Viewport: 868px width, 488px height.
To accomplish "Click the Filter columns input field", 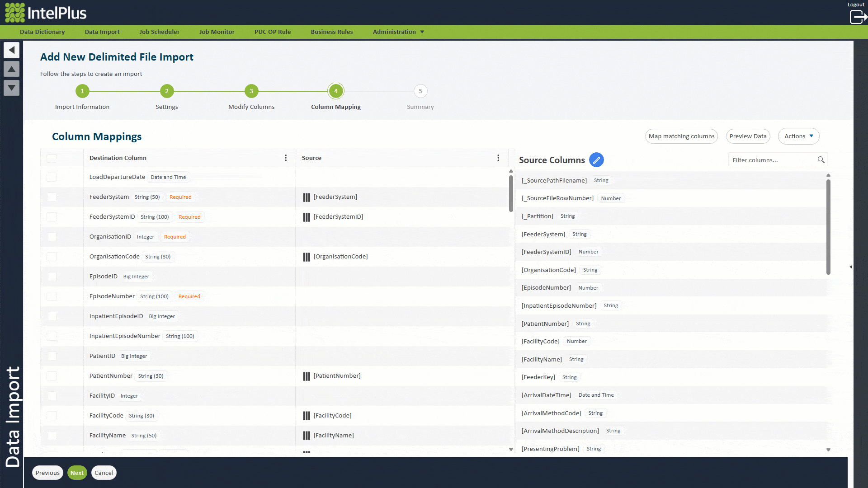I will pyautogui.click(x=772, y=160).
